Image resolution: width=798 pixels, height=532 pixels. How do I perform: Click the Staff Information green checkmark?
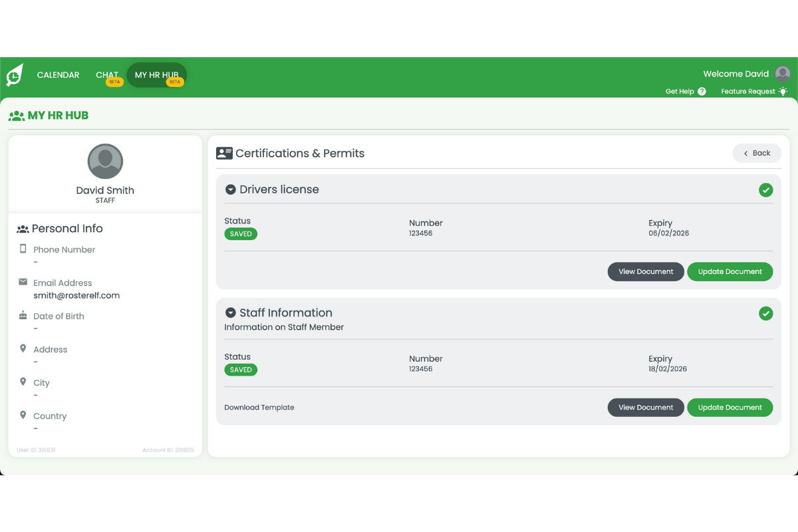pyautogui.click(x=766, y=313)
